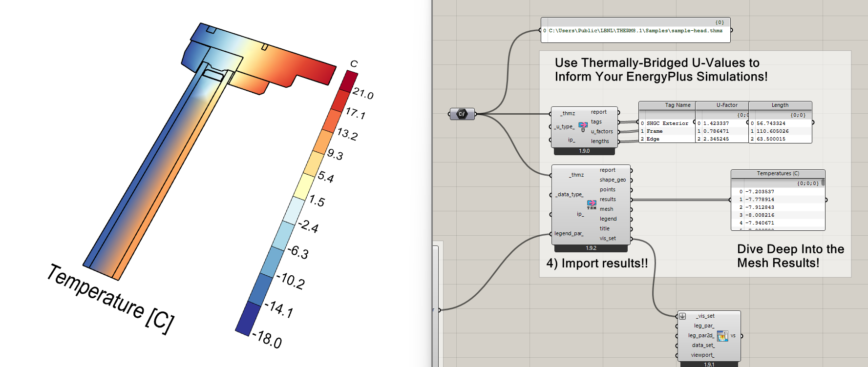
Task: Click the THM results import component icon
Action: [x=592, y=204]
